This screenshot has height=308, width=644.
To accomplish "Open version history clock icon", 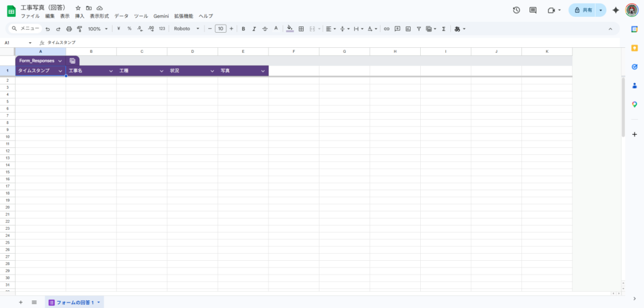I will point(516,10).
